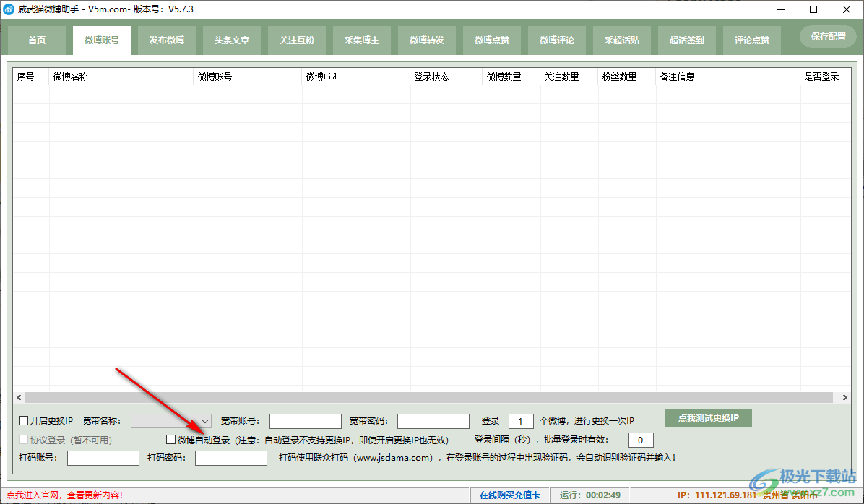
Task: Open the 发布微博 tab
Action: coord(167,40)
